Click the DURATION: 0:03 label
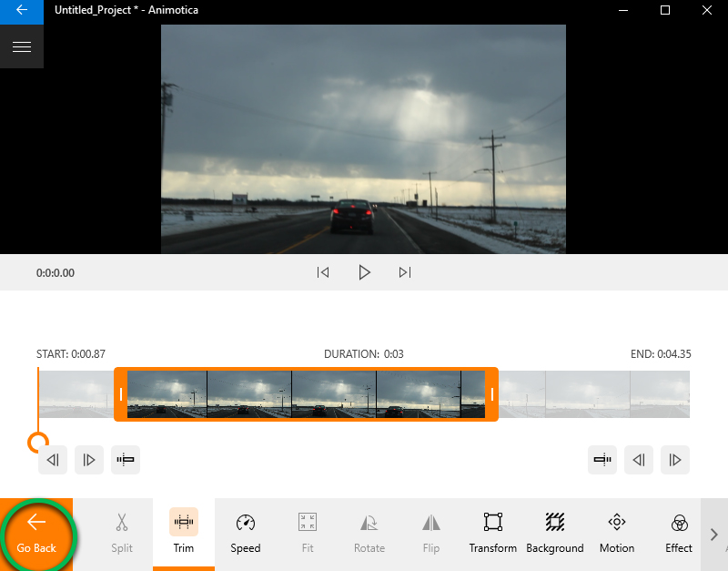 pos(364,354)
